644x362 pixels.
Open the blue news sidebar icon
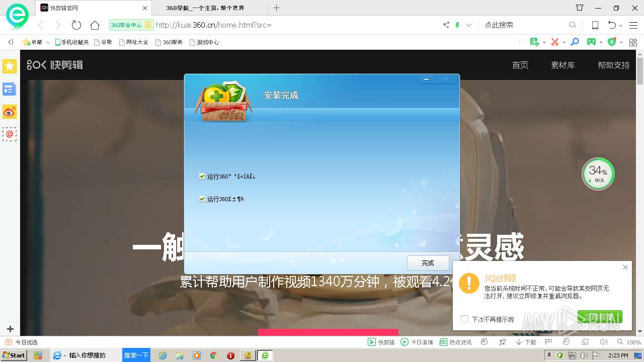[10, 89]
